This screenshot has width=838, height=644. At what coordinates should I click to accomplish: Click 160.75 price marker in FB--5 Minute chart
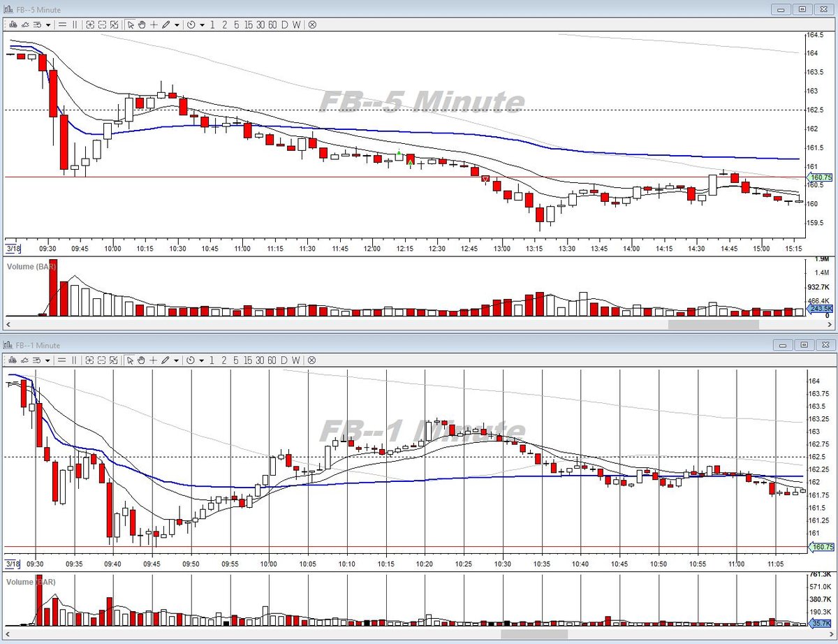(821, 177)
